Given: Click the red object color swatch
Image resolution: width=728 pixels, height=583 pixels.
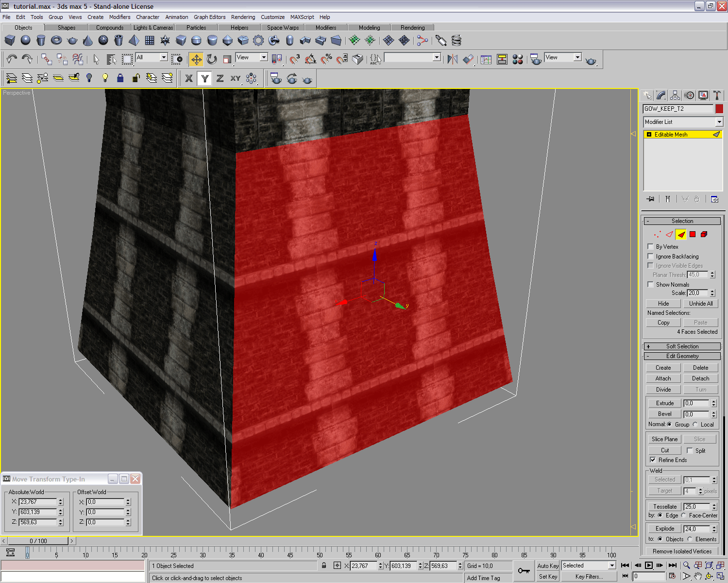Looking at the screenshot, I should [x=719, y=109].
